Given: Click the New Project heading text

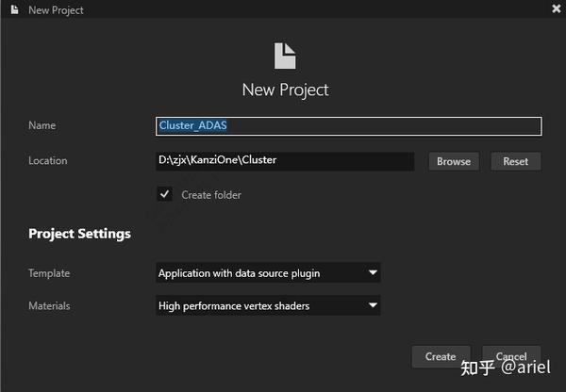Looking at the screenshot, I should 285,90.
